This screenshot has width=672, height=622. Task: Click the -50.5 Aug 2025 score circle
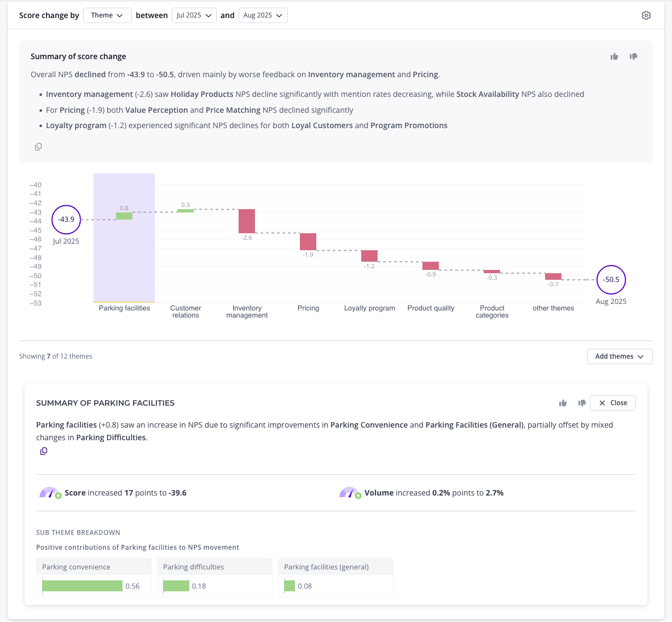(611, 280)
